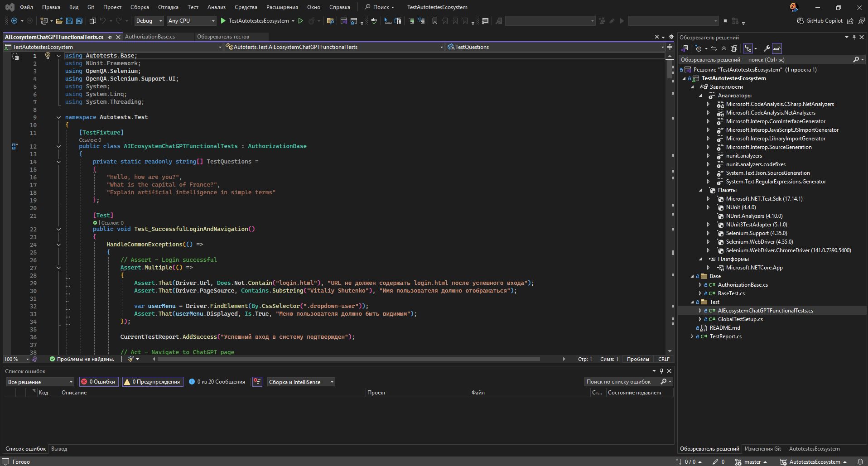The height and width of the screenshot is (466, 868).
Task: Switch to the Вывод output tab
Action: 59,449
